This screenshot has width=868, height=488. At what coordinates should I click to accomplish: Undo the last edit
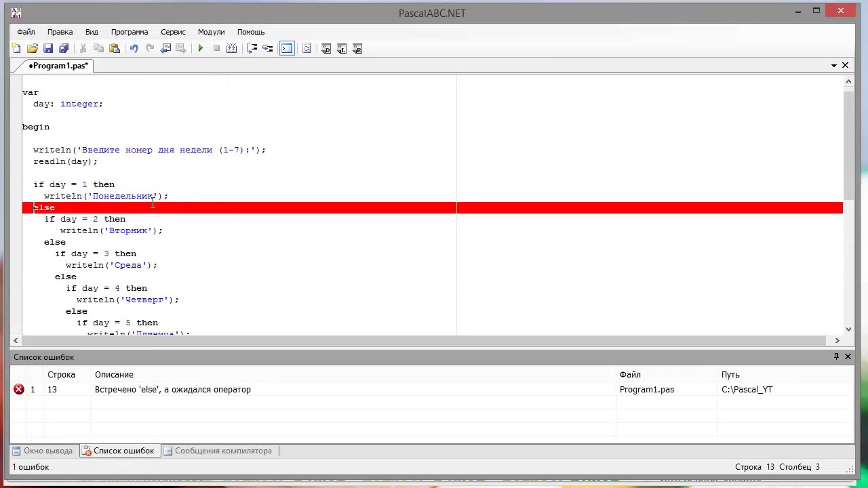(134, 48)
